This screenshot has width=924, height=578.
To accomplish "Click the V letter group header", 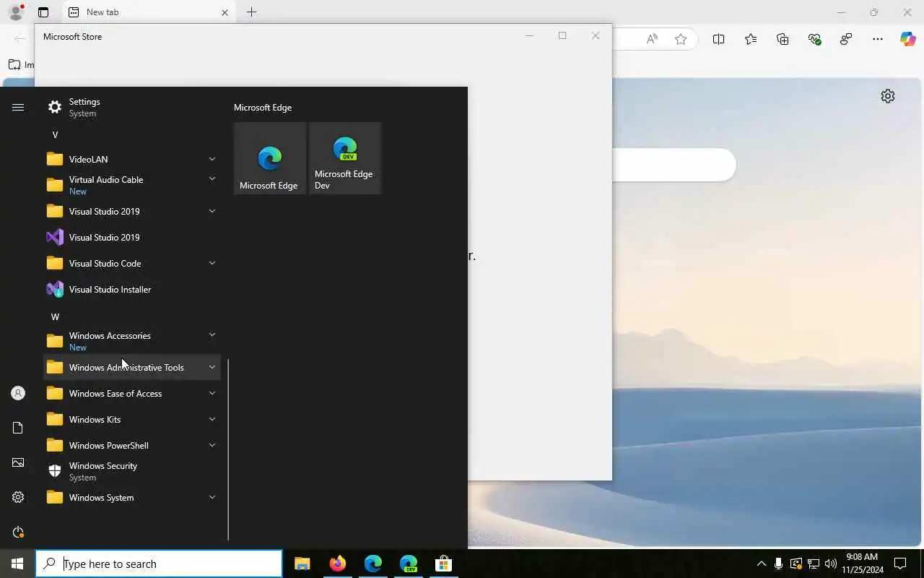I will click(55, 134).
